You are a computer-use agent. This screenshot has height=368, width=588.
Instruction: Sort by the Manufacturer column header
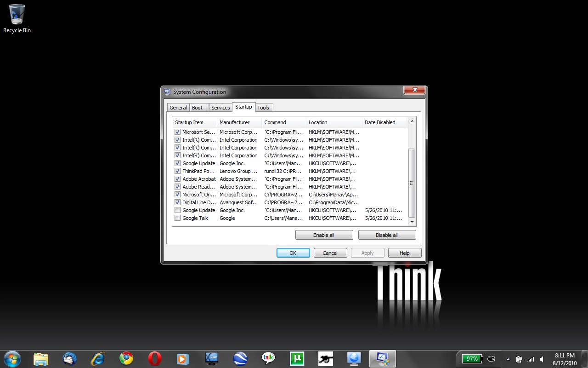click(x=239, y=122)
